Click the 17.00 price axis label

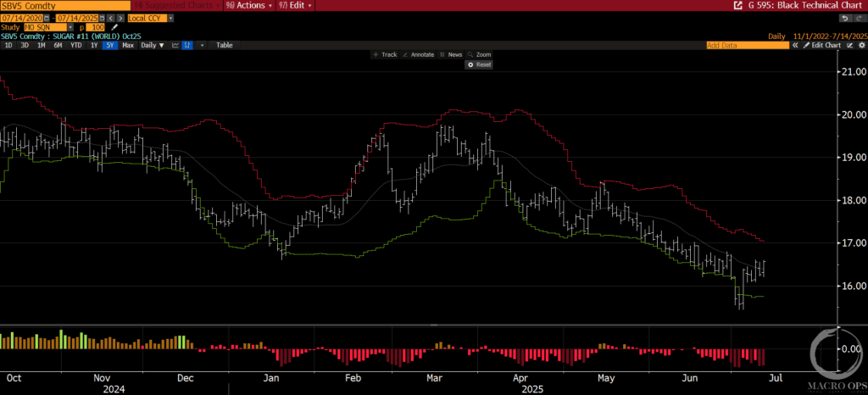(x=853, y=243)
